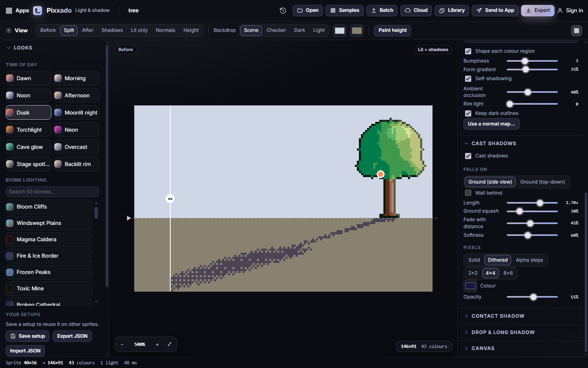
Task: Click the Paint height button
Action: [393, 31]
